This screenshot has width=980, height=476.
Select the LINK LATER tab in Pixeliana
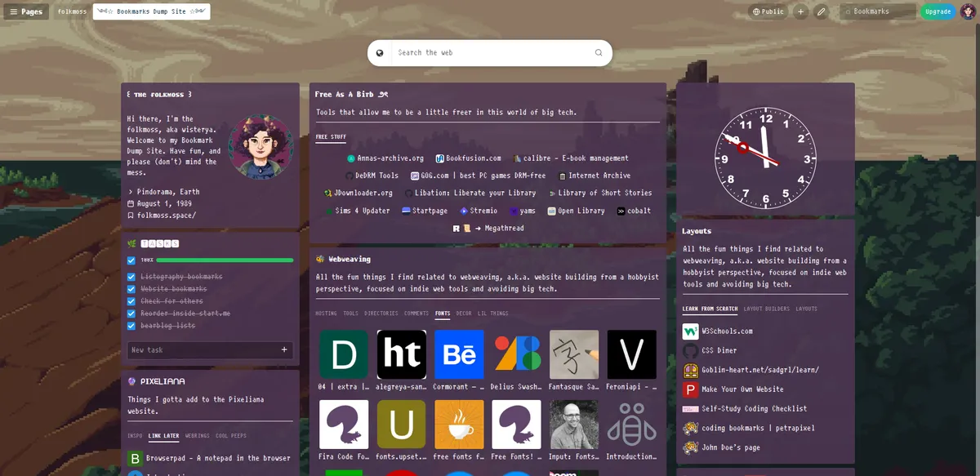pos(164,436)
